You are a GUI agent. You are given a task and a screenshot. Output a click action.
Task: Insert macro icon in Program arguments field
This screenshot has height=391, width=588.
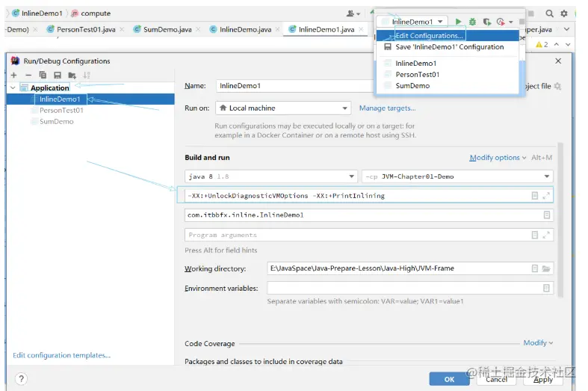click(535, 235)
